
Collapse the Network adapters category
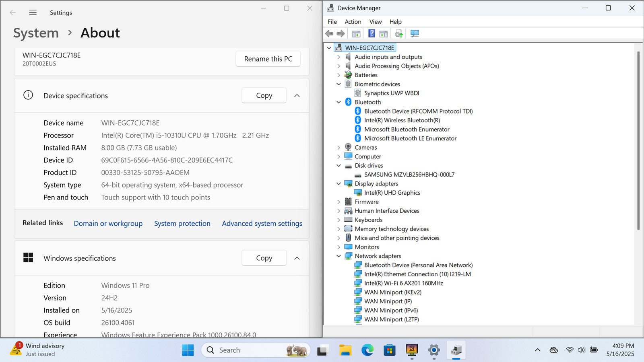point(339,256)
